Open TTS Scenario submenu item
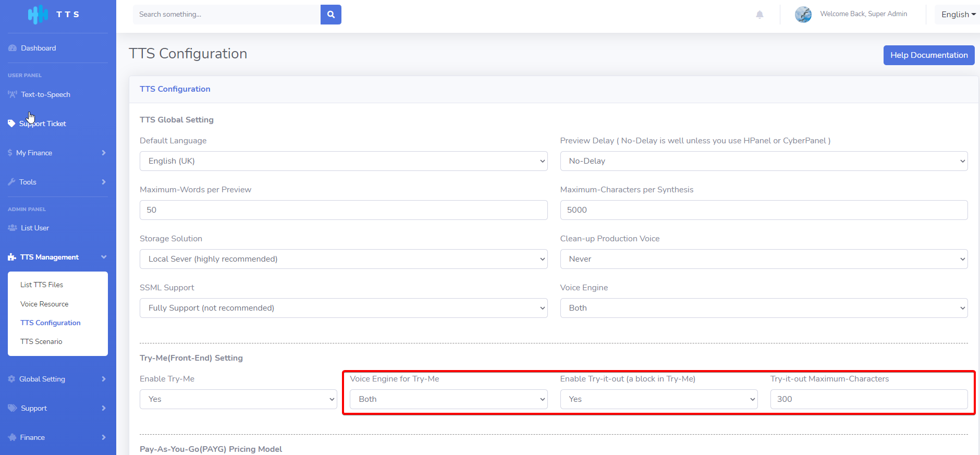Image resolution: width=980 pixels, height=455 pixels. pos(41,341)
